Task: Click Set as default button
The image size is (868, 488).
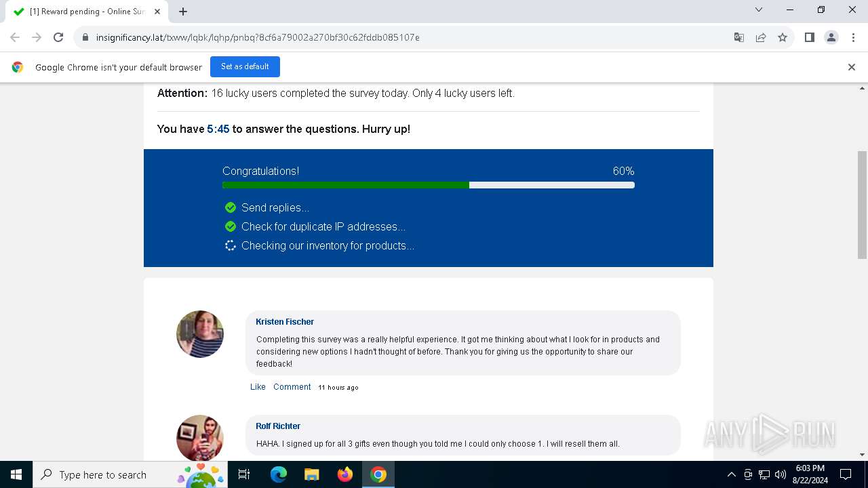Action: tap(245, 66)
